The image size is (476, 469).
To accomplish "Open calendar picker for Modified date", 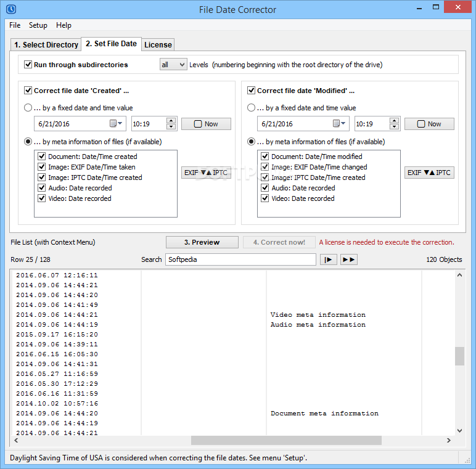I will point(339,123).
